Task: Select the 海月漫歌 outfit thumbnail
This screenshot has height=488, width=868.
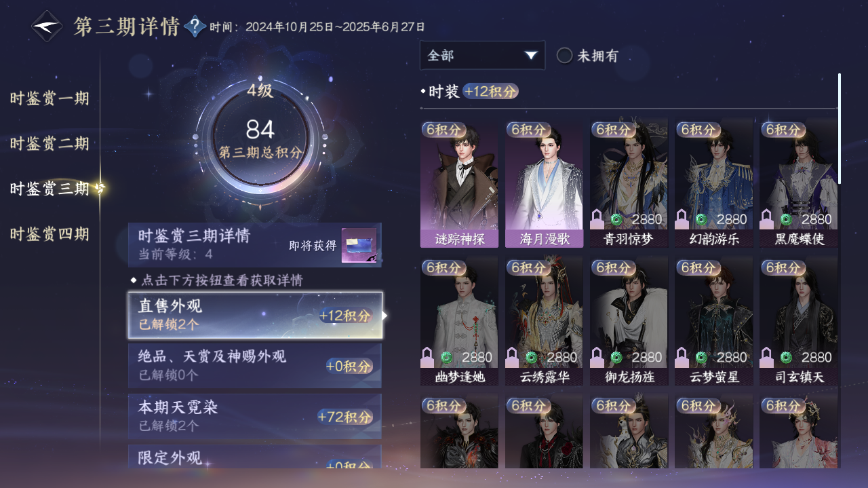Action: tap(544, 184)
